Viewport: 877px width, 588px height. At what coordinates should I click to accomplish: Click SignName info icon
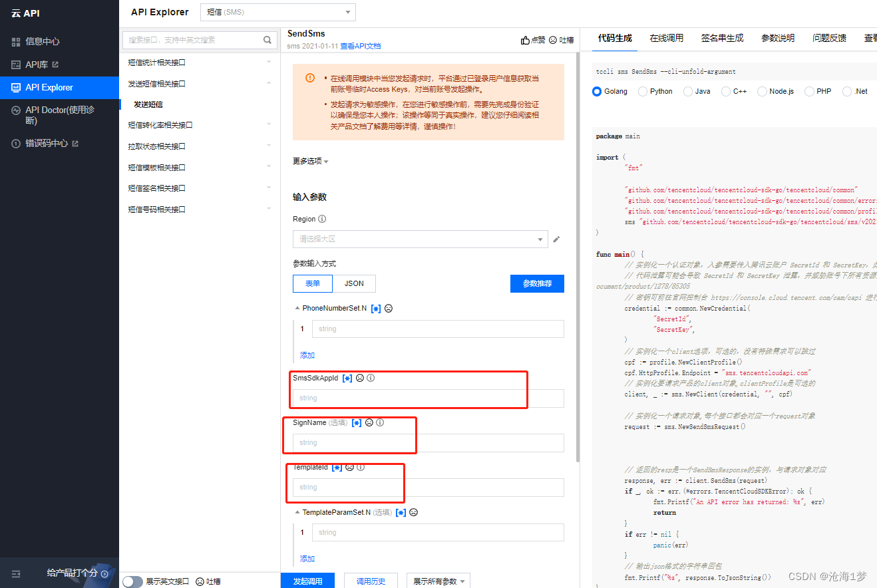click(380, 422)
